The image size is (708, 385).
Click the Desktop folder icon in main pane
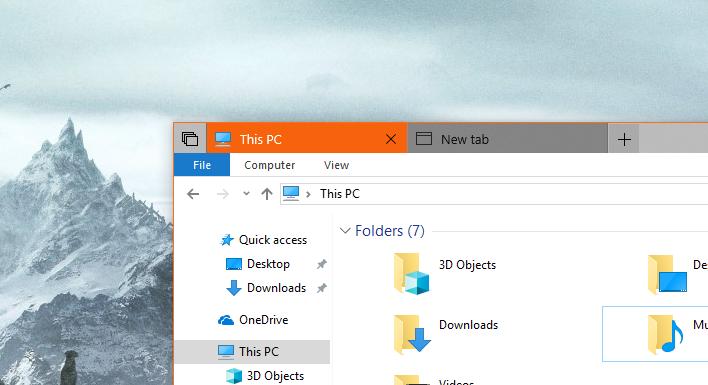click(667, 274)
